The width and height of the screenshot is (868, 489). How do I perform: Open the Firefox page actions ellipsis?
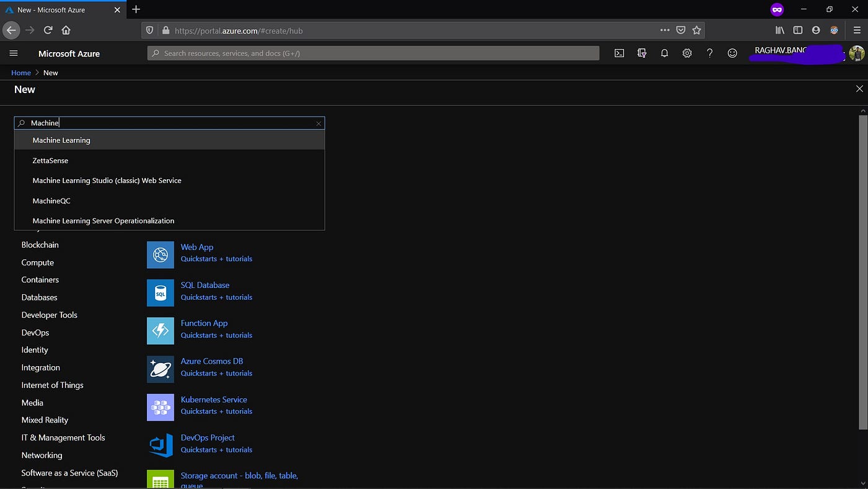click(x=665, y=30)
